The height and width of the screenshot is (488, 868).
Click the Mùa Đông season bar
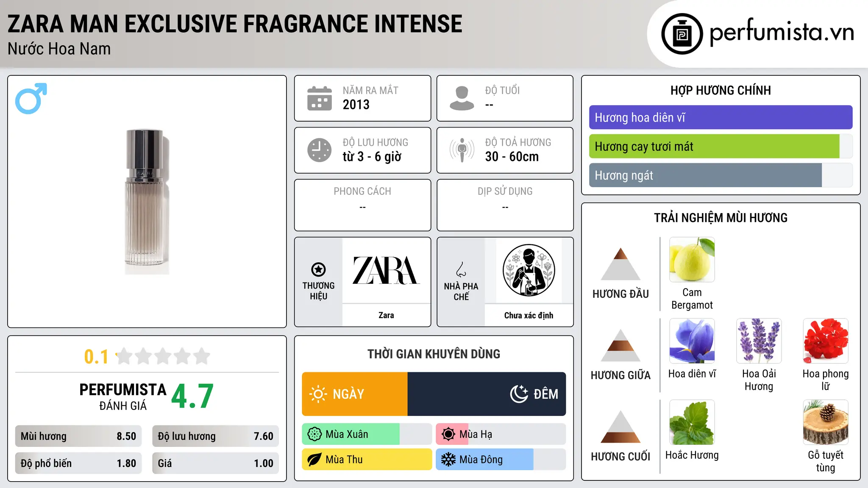501,460
